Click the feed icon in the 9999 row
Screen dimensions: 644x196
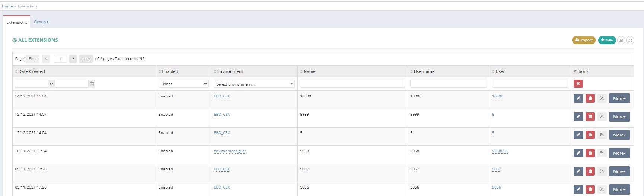(602, 117)
